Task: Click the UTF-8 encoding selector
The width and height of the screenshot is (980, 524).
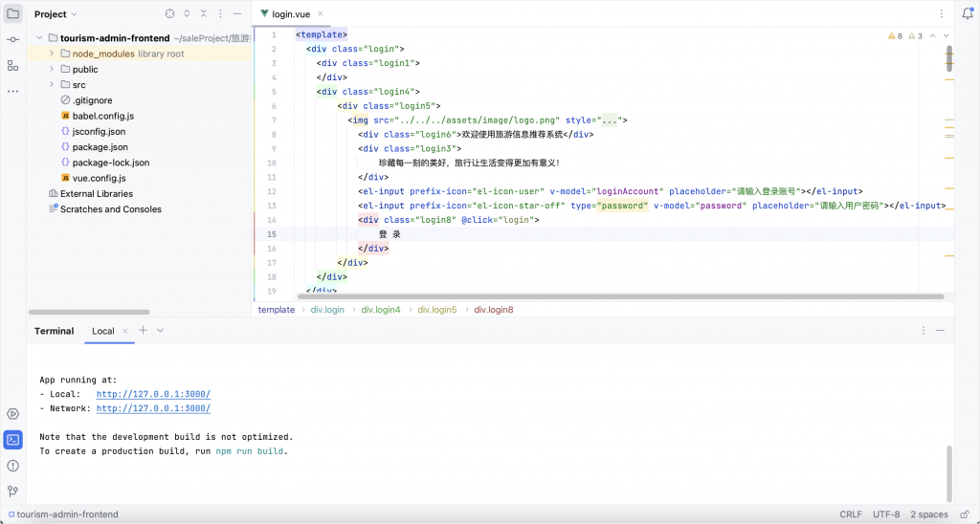Action: pyautogui.click(x=885, y=514)
